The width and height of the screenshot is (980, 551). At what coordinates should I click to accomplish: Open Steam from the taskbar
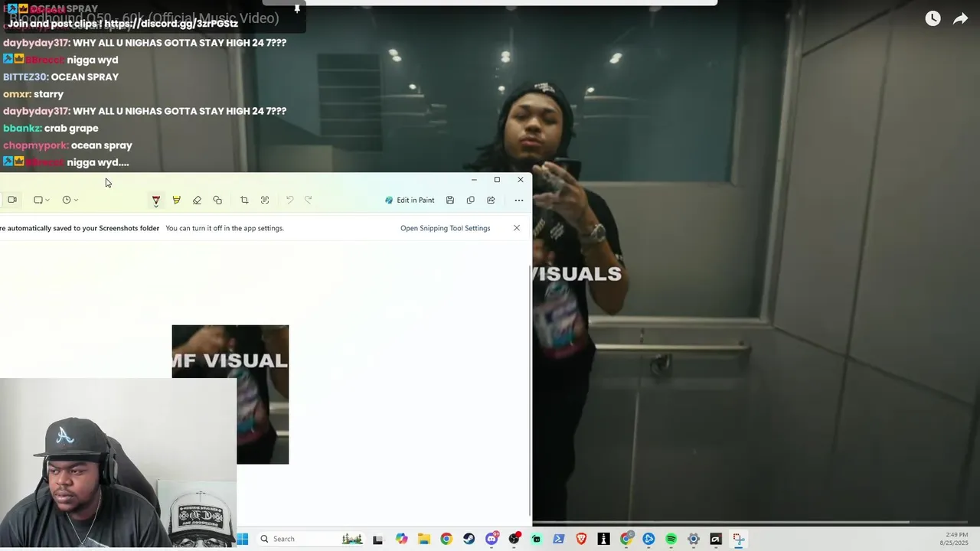469,539
